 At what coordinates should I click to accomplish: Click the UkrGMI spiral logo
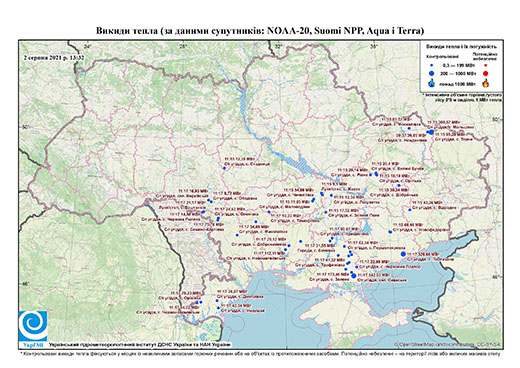[33, 325]
